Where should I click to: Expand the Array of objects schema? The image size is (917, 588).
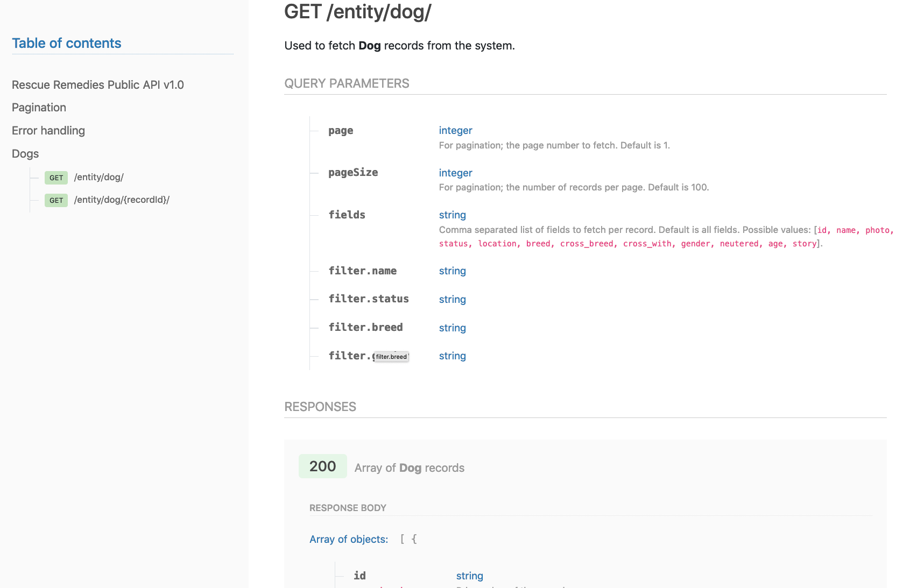coord(349,540)
